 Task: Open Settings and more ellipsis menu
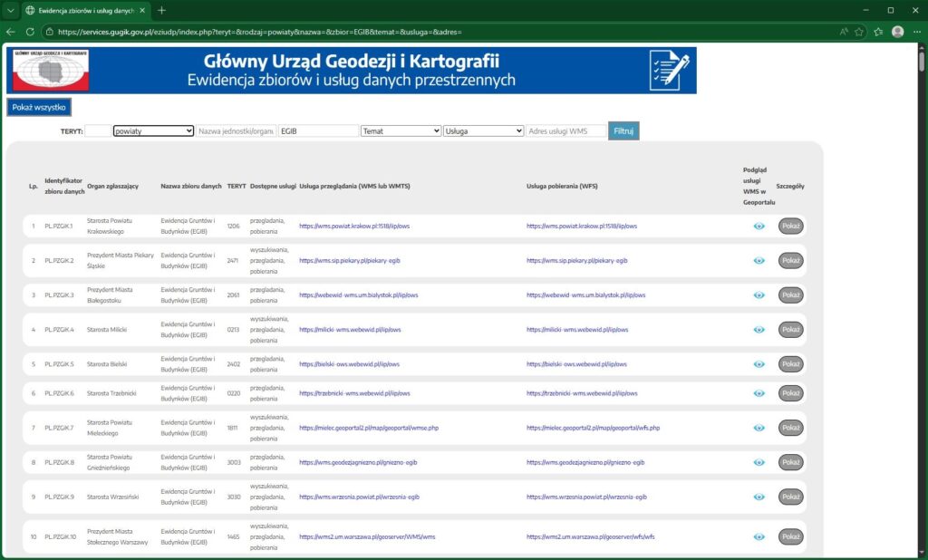tap(917, 31)
